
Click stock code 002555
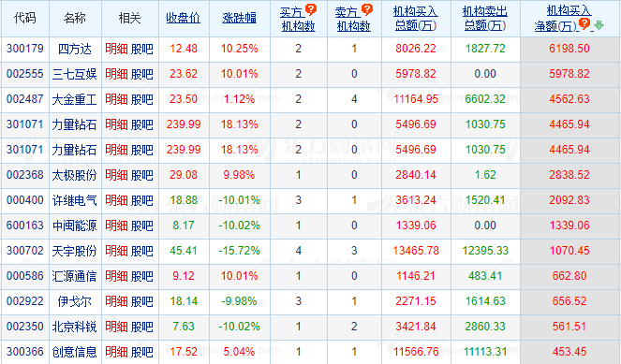coord(25,74)
